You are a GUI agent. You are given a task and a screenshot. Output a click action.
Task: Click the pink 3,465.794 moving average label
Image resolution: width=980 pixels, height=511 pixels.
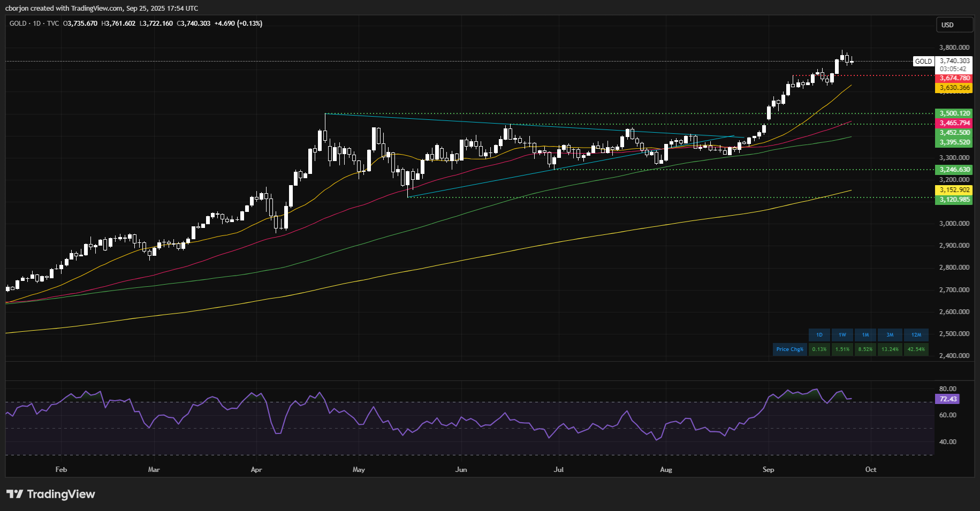coord(955,123)
